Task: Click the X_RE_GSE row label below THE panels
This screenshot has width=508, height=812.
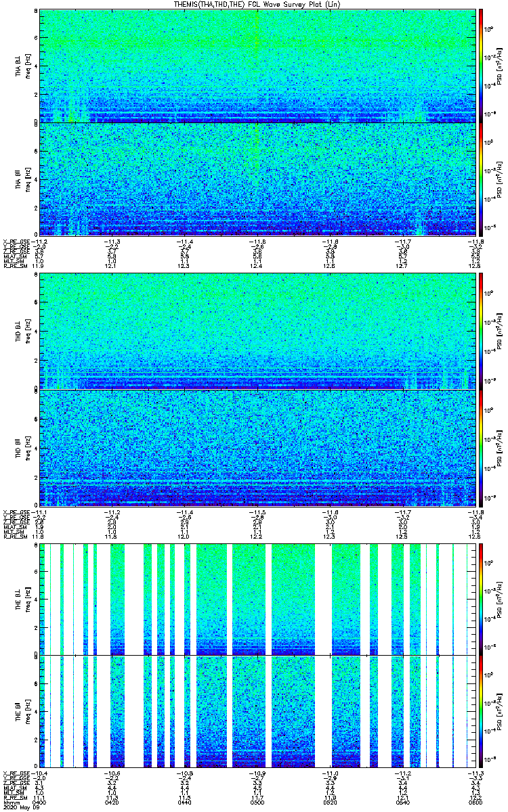Action: pos(16,773)
